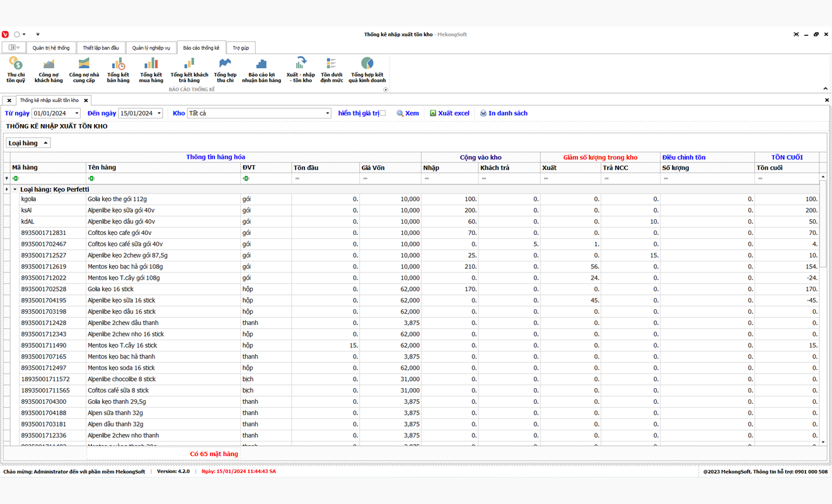Open the Từ ngày date dropdown
Image resolution: width=832 pixels, height=504 pixels.
point(77,113)
